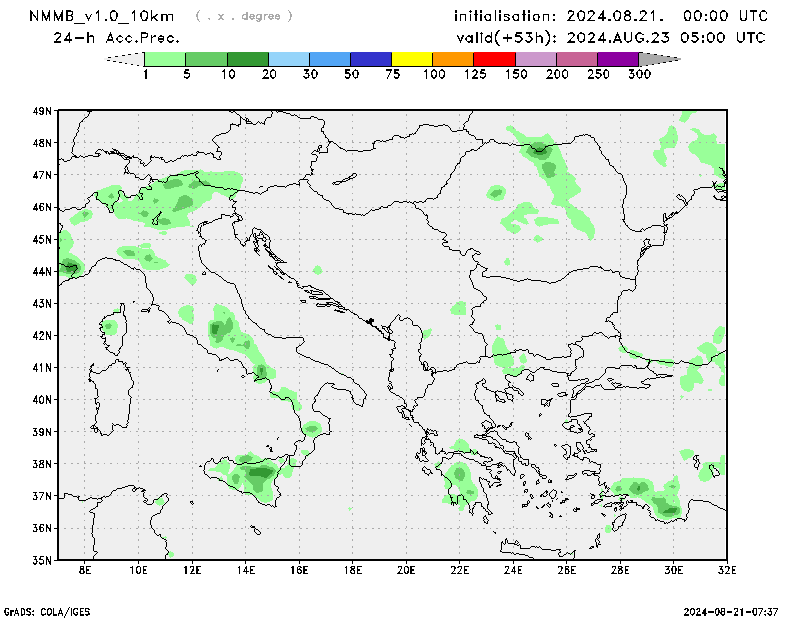Click the orange 100–125 legend swatch
The image size is (800, 618).
pos(453,59)
